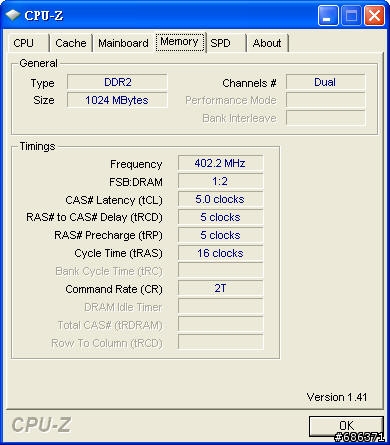Click the FSB:DRAM value 1:2

pyautogui.click(x=220, y=181)
